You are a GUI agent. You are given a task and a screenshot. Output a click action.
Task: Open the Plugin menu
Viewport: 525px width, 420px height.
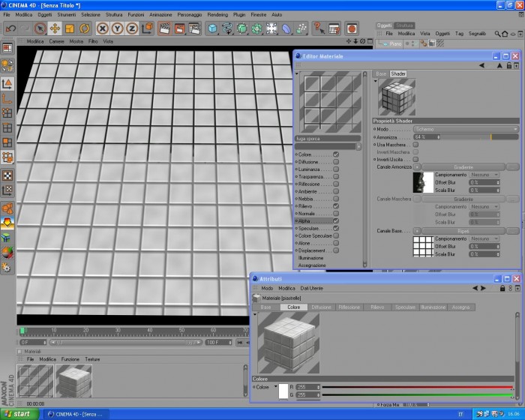239,15
